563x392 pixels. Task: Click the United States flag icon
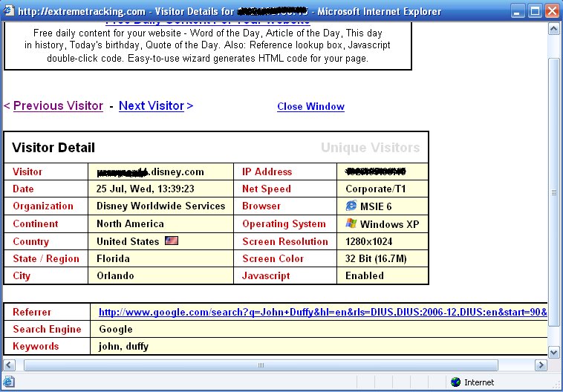(172, 241)
